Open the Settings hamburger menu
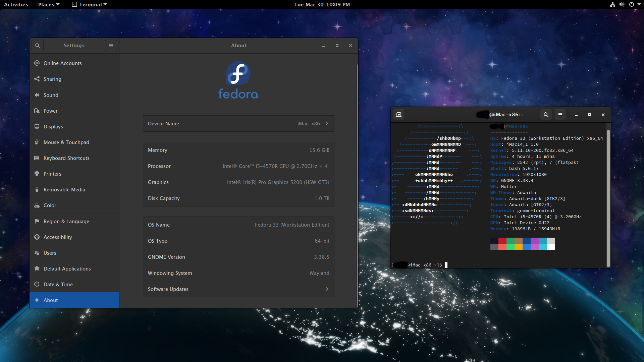 [111, 46]
